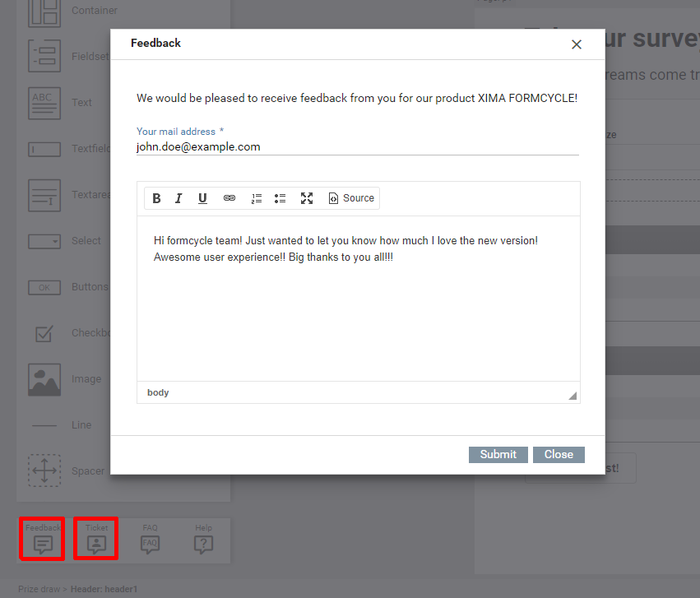Apply italic formatting in the feedback editor
The image size is (700, 598).
178,198
